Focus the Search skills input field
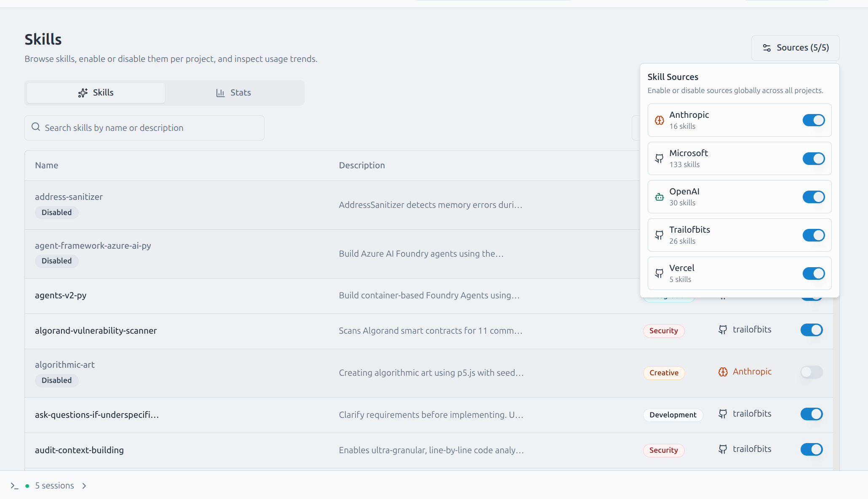This screenshot has width=868, height=499. point(144,128)
